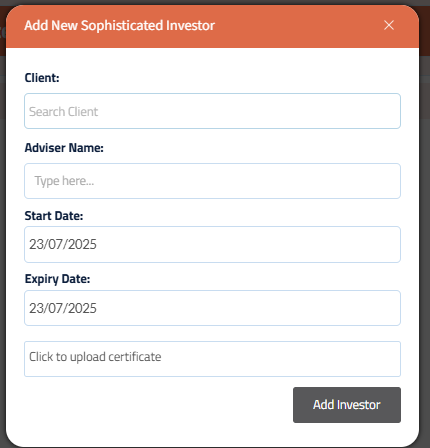Click the Expiry Date: label
Viewport: 430px width, 448px height.
pos(57,279)
